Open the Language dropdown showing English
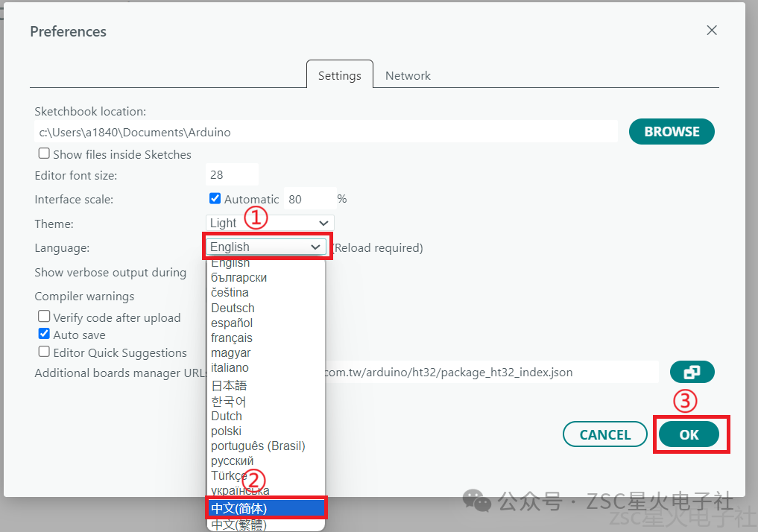The height and width of the screenshot is (532, 758). [x=266, y=247]
